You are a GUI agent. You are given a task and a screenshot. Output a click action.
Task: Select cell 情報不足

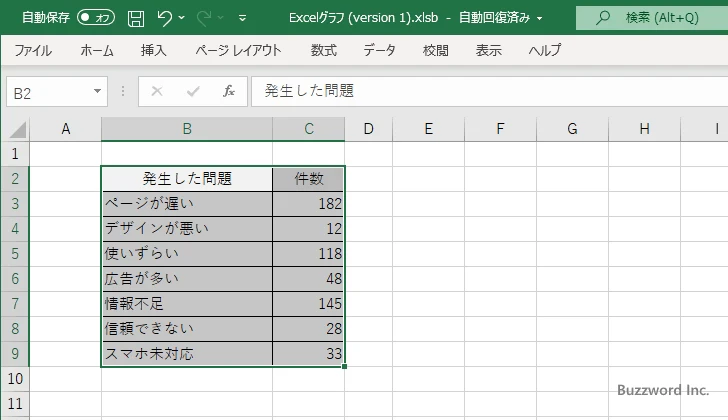187,304
